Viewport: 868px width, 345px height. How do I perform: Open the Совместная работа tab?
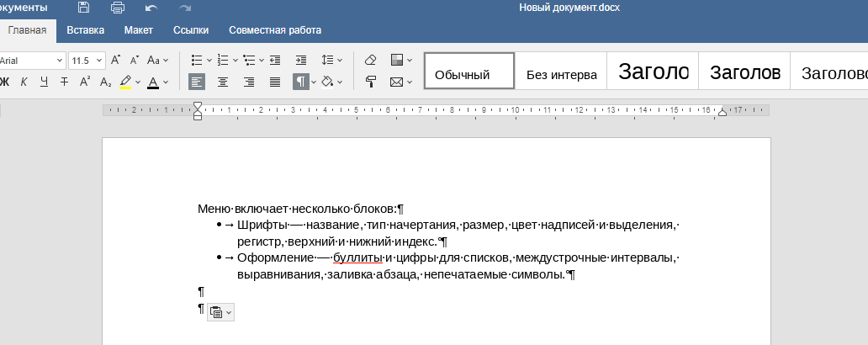click(275, 30)
